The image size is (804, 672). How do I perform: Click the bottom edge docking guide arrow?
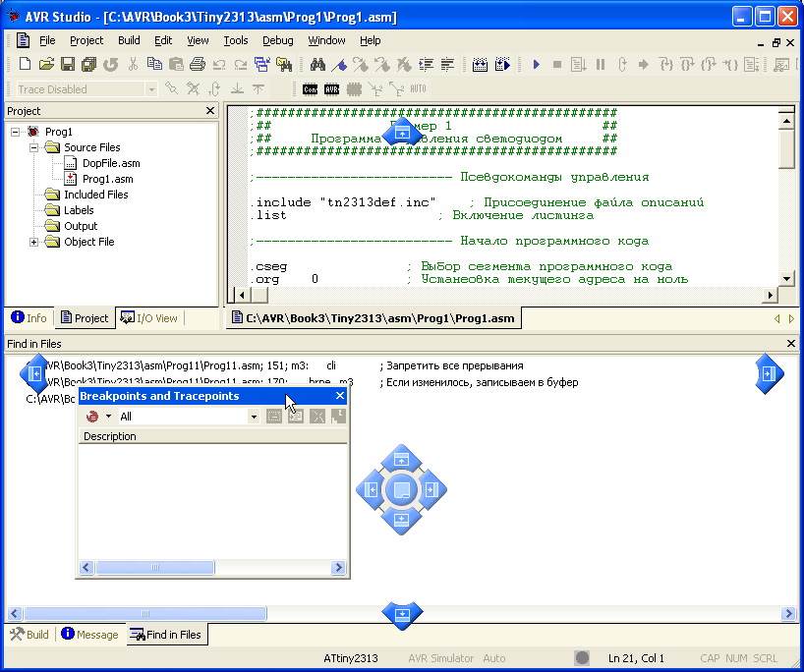tap(403, 614)
